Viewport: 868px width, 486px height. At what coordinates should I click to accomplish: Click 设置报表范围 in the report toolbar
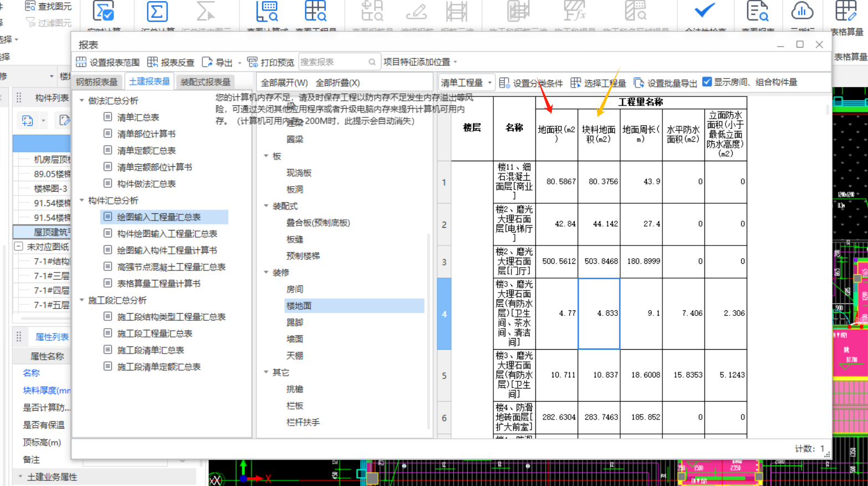[x=108, y=62]
